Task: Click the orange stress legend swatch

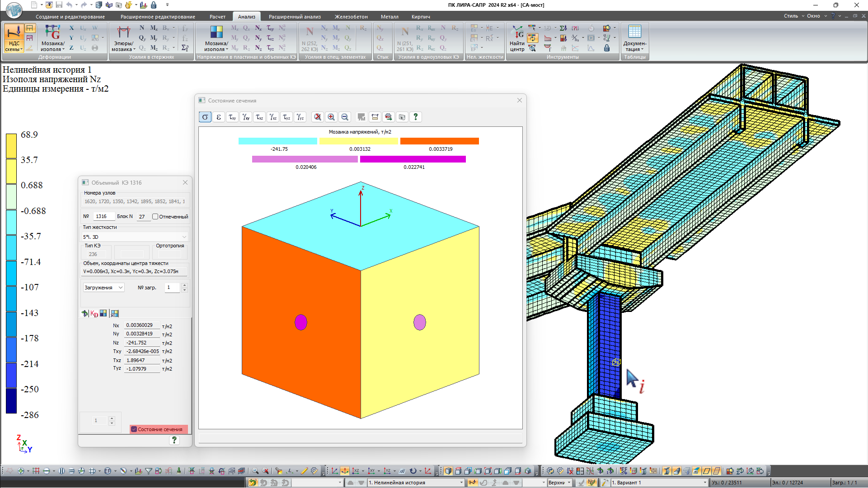Action: (x=439, y=141)
